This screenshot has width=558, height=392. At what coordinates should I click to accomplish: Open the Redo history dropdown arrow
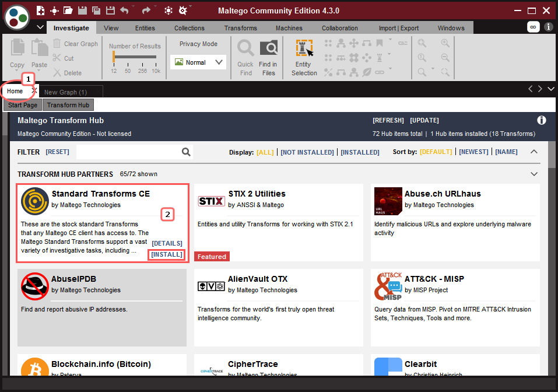click(155, 6)
